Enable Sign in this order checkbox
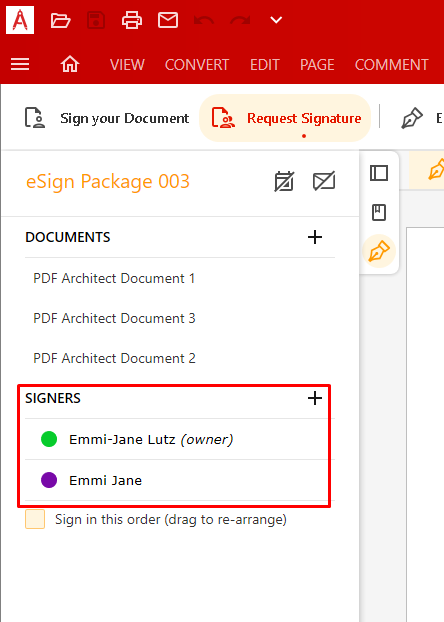This screenshot has height=622, width=444. [35, 520]
